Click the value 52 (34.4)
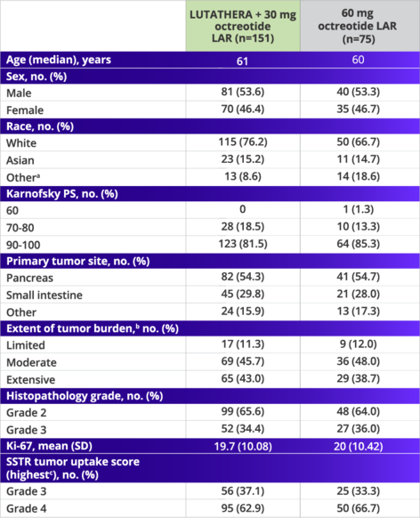This screenshot has width=420, height=518. pyautogui.click(x=243, y=428)
